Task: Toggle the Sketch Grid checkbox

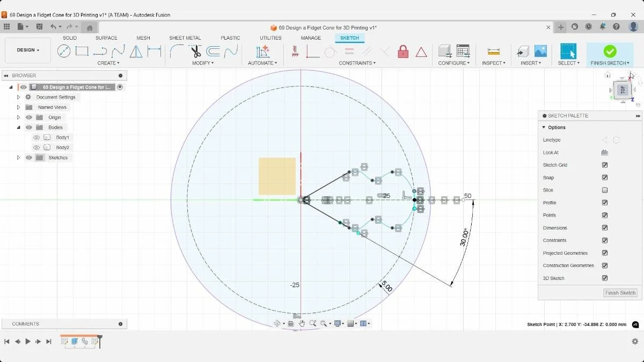Action: [x=605, y=165]
